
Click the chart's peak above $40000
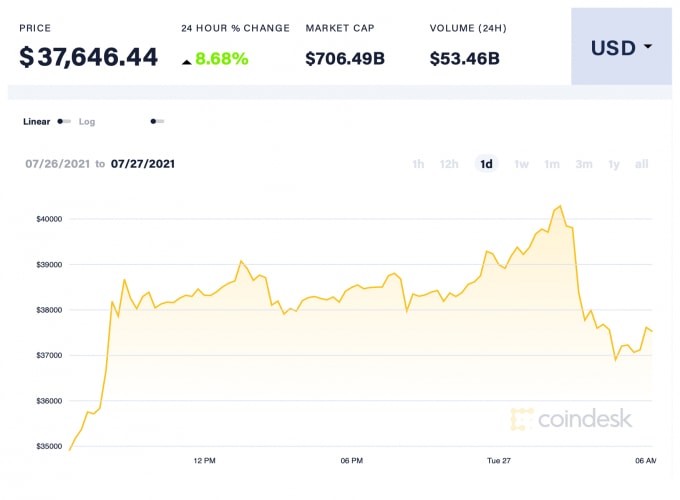560,206
